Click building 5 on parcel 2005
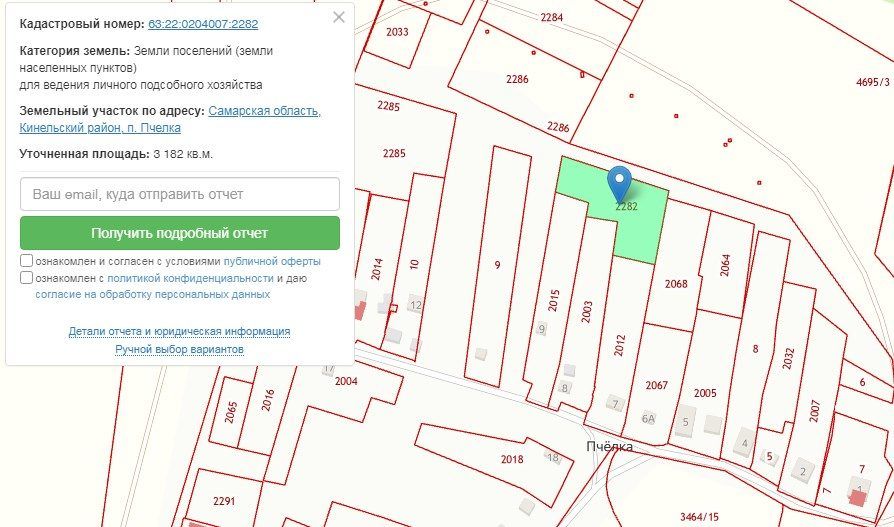 [686, 422]
